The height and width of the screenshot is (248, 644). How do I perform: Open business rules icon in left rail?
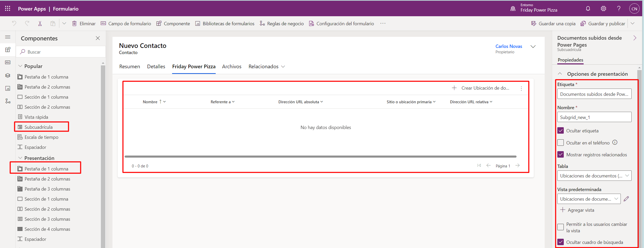click(8, 101)
